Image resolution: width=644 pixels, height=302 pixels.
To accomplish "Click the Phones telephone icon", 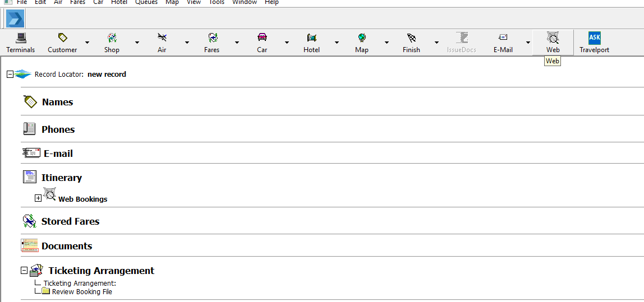I will coord(30,129).
